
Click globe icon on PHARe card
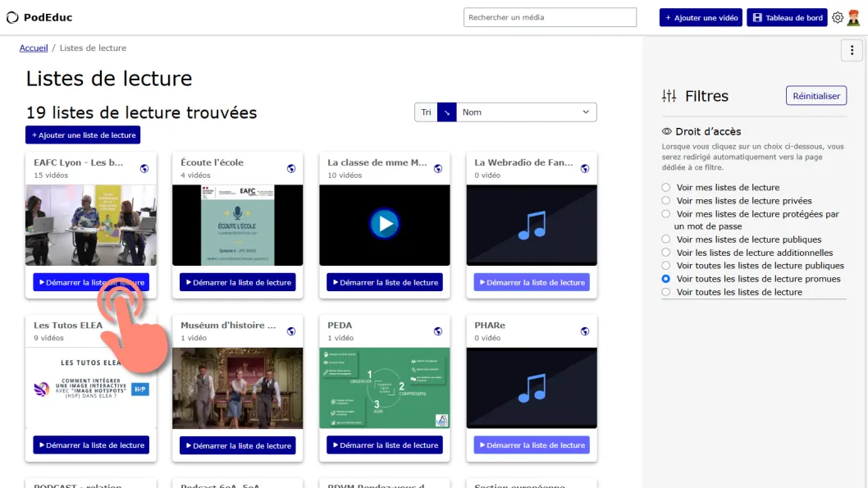pos(585,331)
